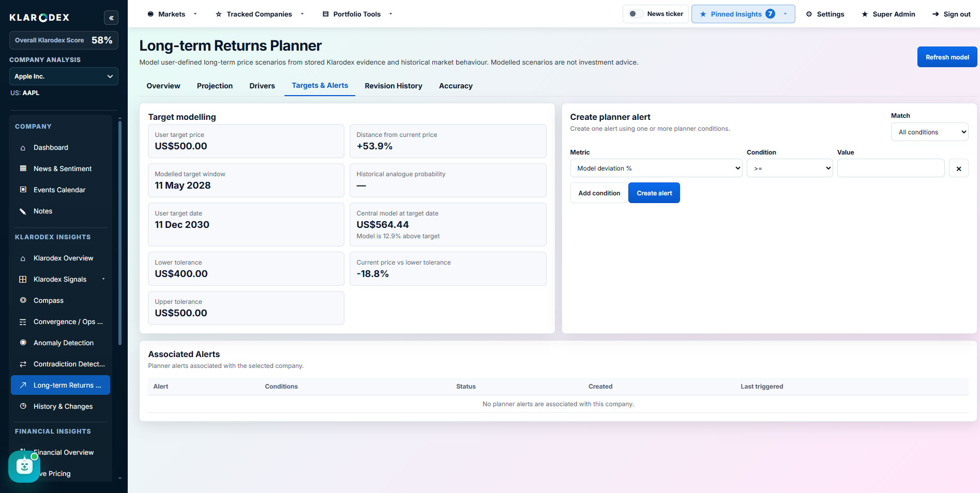Switch to the Projection tab
The image size is (980, 493).
point(215,86)
